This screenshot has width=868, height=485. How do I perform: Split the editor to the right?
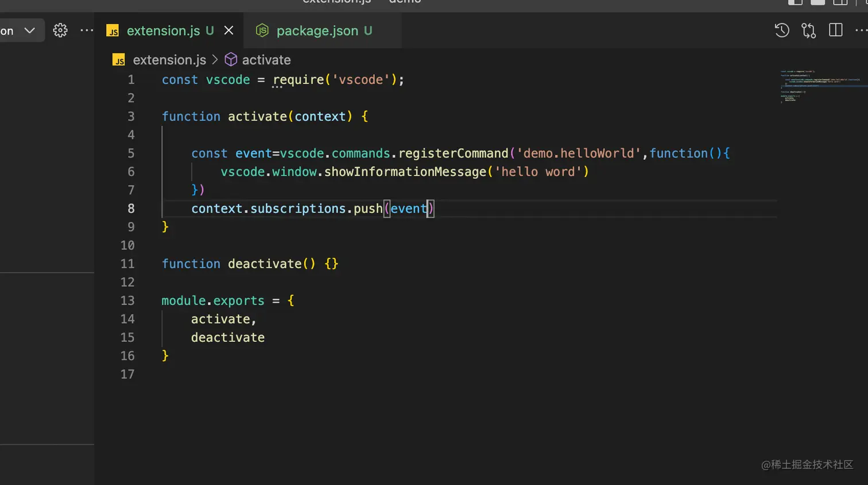pyautogui.click(x=836, y=30)
